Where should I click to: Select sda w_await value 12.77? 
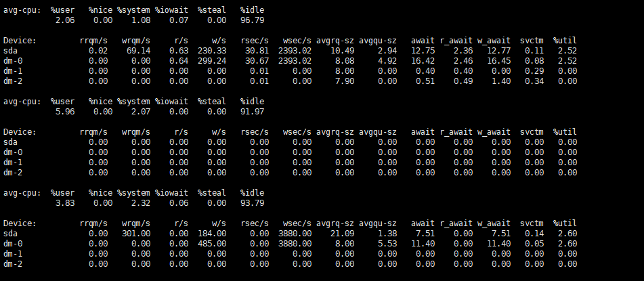pos(498,51)
